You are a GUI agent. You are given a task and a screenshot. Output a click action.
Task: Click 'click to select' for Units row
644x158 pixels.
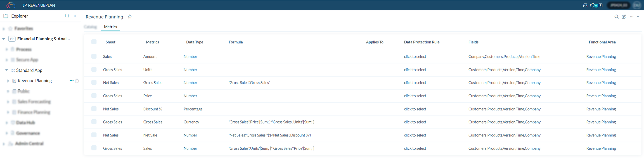pyautogui.click(x=415, y=70)
